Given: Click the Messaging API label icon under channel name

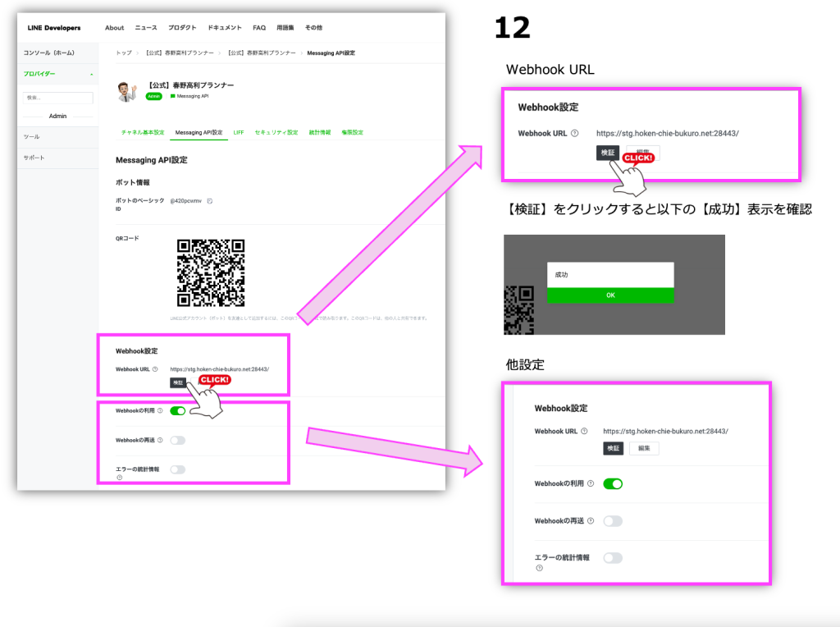Looking at the screenshot, I should pos(172,97).
